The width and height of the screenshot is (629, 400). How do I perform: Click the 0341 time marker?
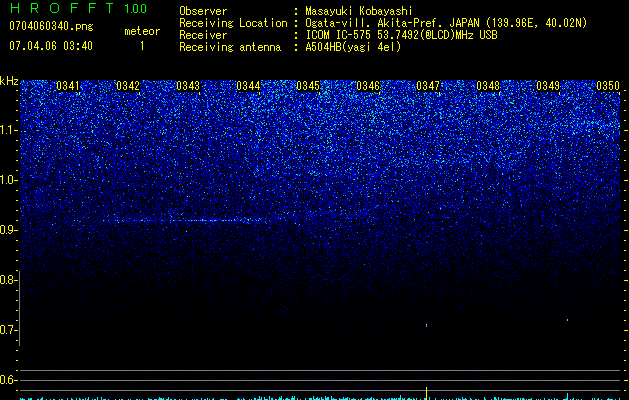coord(68,86)
